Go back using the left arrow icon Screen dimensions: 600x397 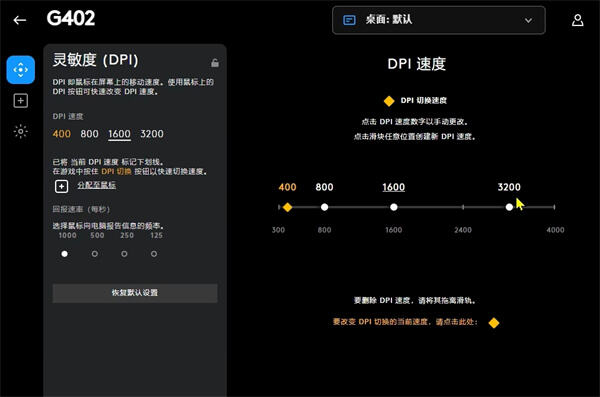(x=20, y=20)
